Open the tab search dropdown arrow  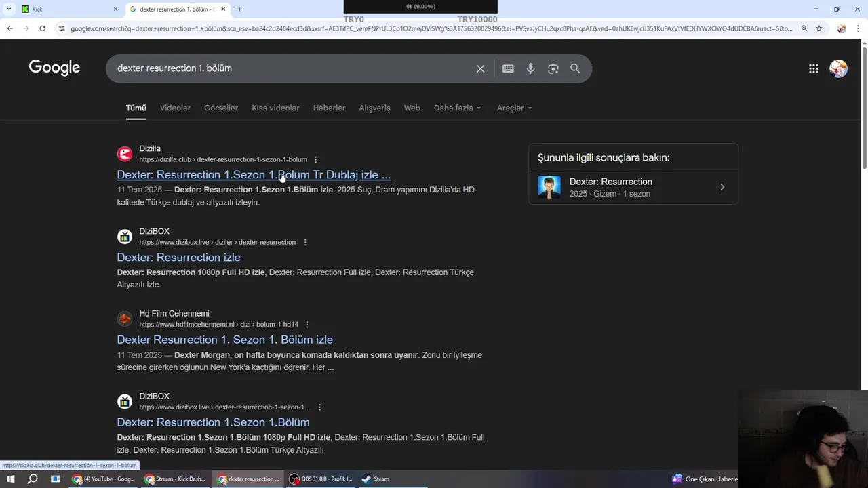pyautogui.click(x=9, y=9)
